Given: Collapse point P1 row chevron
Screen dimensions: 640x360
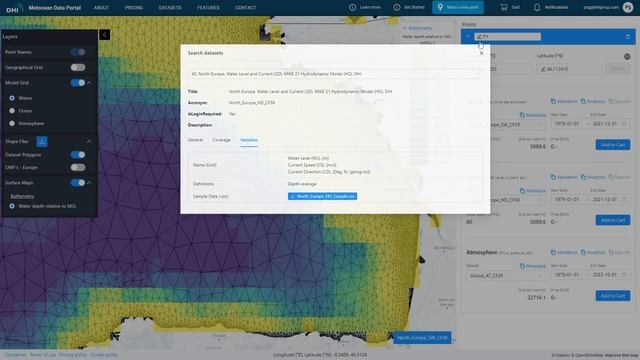Looking at the screenshot, I should pos(468,37).
